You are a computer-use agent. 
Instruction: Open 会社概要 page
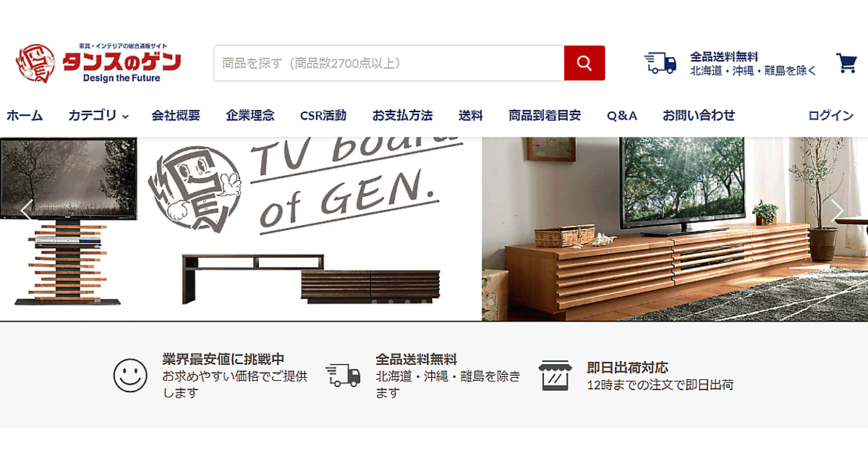pos(176,115)
